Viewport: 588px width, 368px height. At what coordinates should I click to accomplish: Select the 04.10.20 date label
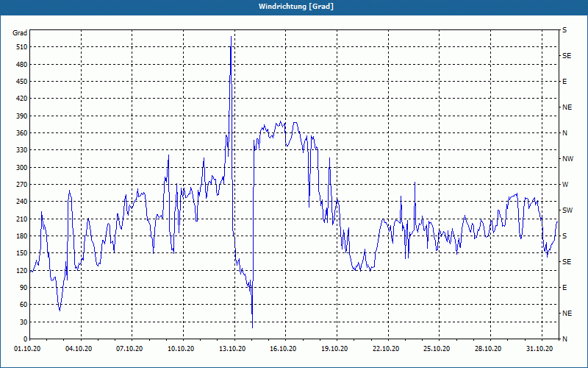point(79,349)
